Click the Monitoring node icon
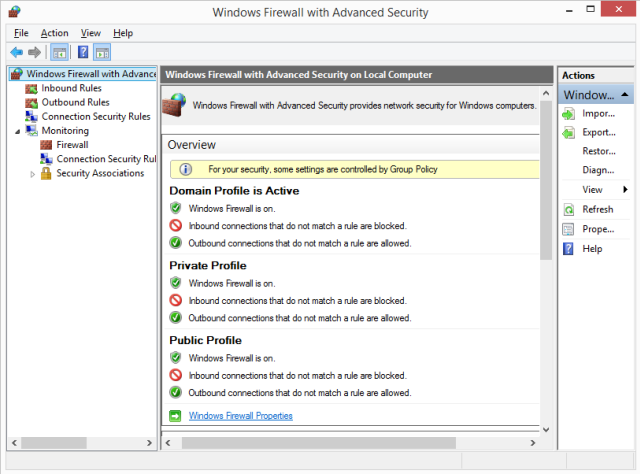The image size is (640, 474). tap(31, 131)
